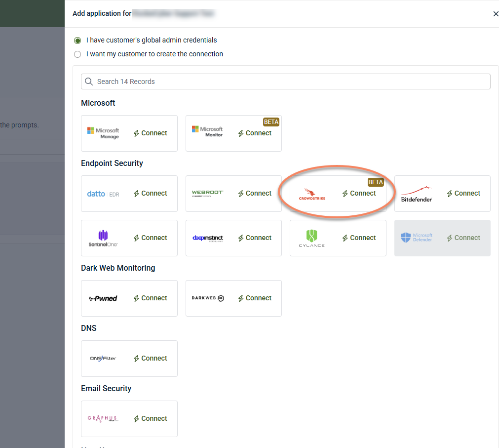Click the Cylance shield logo
The height and width of the screenshot is (448, 499).
point(311,239)
